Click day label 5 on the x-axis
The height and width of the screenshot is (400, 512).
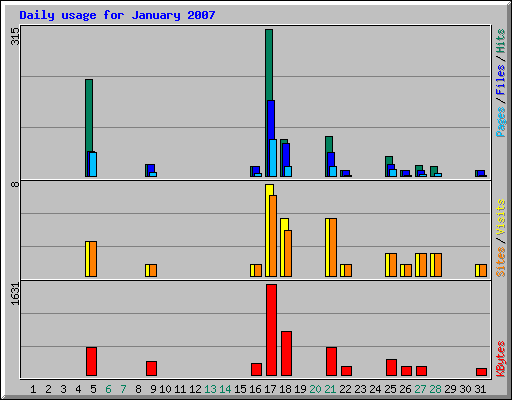[x=93, y=389]
